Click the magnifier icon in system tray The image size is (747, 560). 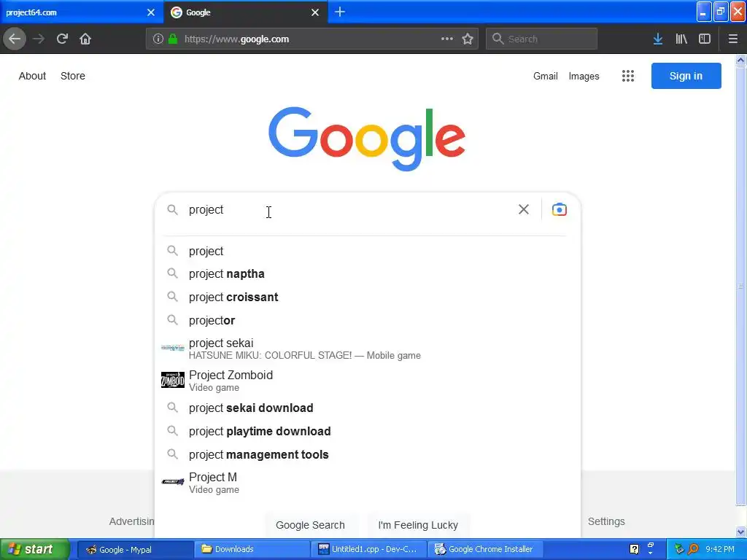pos(693,549)
